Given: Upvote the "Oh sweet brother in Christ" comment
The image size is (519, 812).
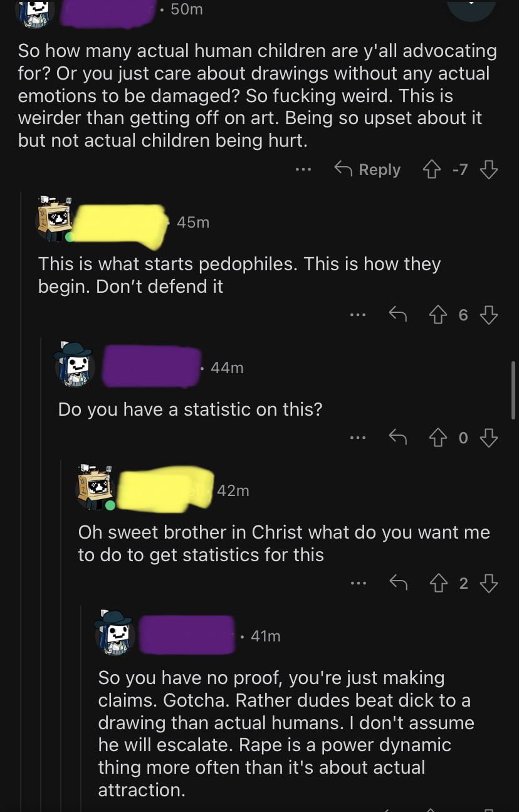Looking at the screenshot, I should tap(438, 583).
